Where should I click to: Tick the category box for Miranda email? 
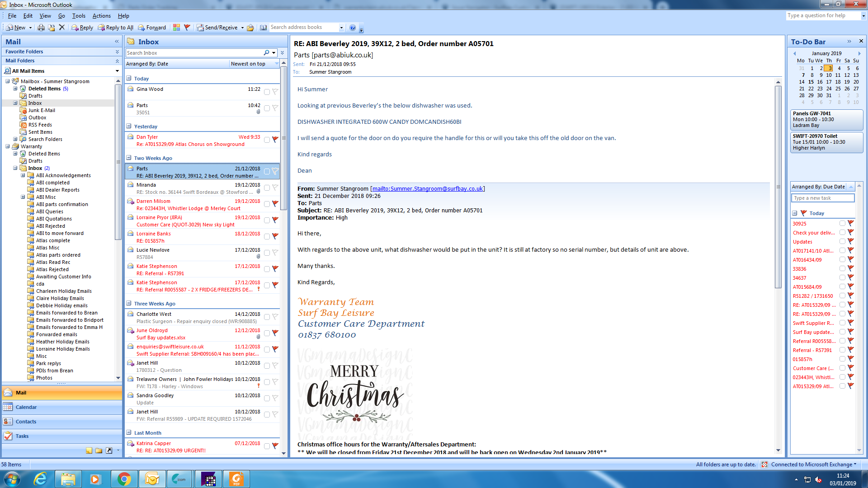pyautogui.click(x=267, y=188)
